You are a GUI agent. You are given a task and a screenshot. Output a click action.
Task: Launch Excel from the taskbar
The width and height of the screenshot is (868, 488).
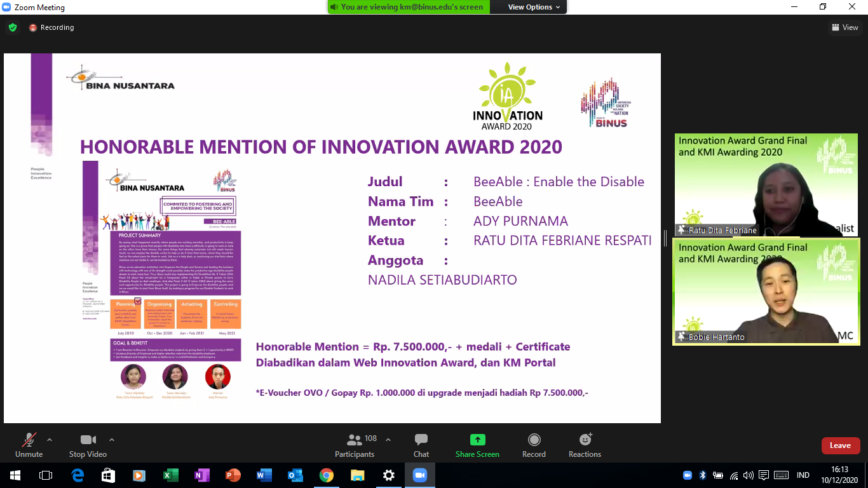[171, 475]
